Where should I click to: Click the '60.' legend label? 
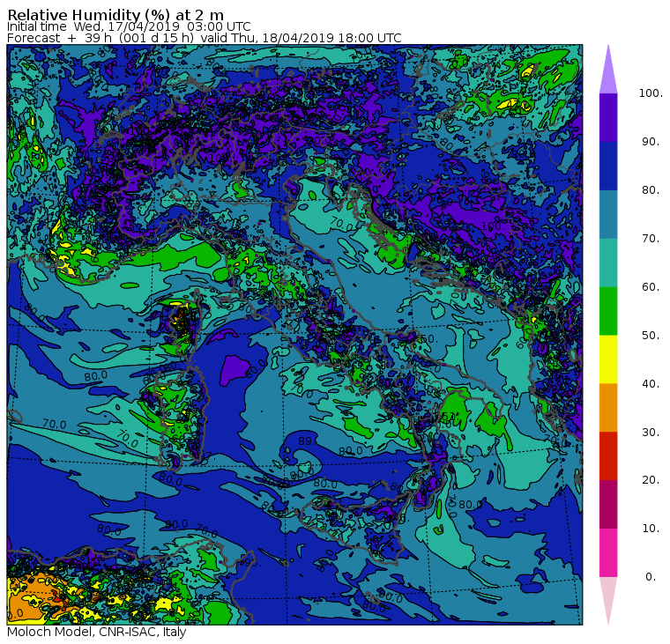pos(651,287)
